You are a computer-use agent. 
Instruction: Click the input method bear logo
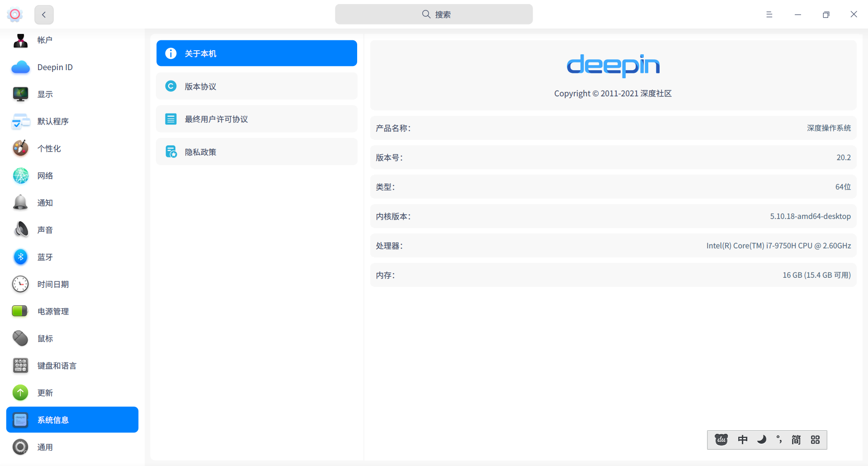pyautogui.click(x=721, y=440)
